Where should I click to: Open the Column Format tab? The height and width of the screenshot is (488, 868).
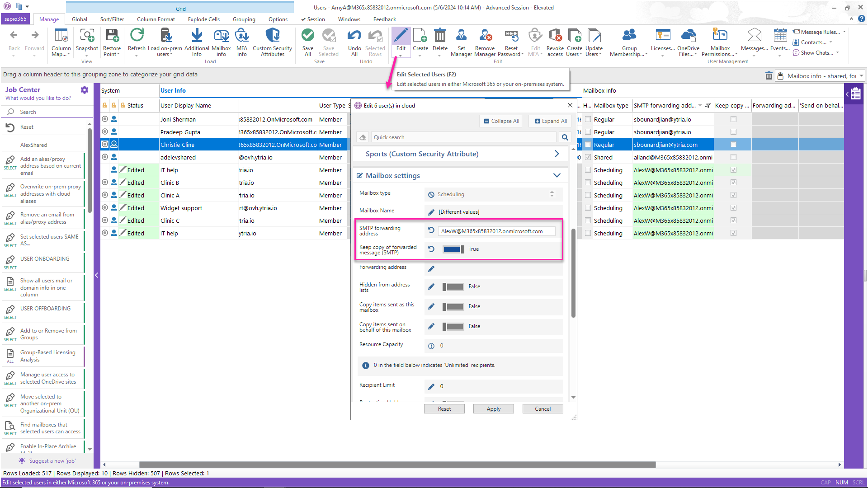pos(156,19)
